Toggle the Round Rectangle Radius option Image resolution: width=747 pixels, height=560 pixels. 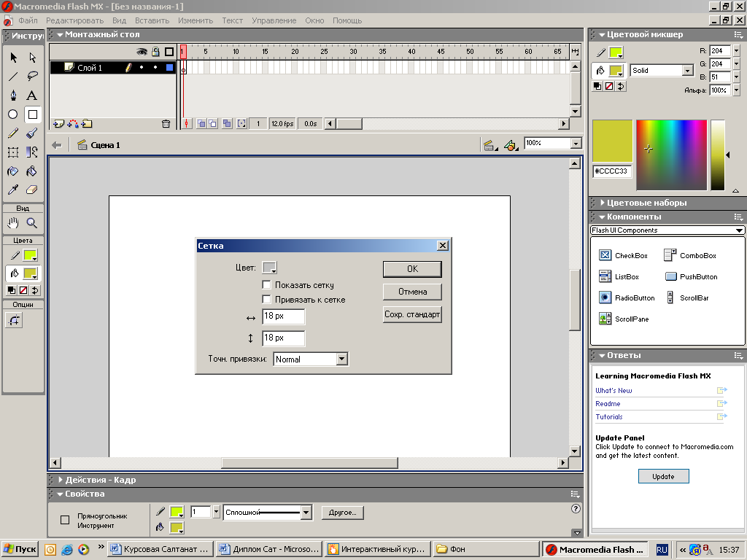pyautogui.click(x=14, y=320)
